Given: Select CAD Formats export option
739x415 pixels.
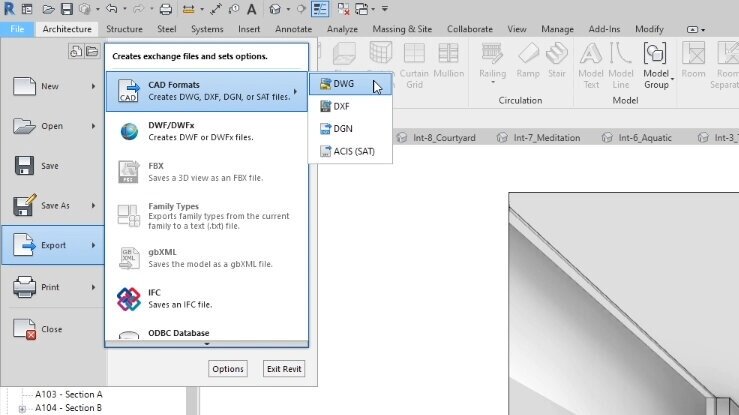Looking at the screenshot, I should [207, 91].
